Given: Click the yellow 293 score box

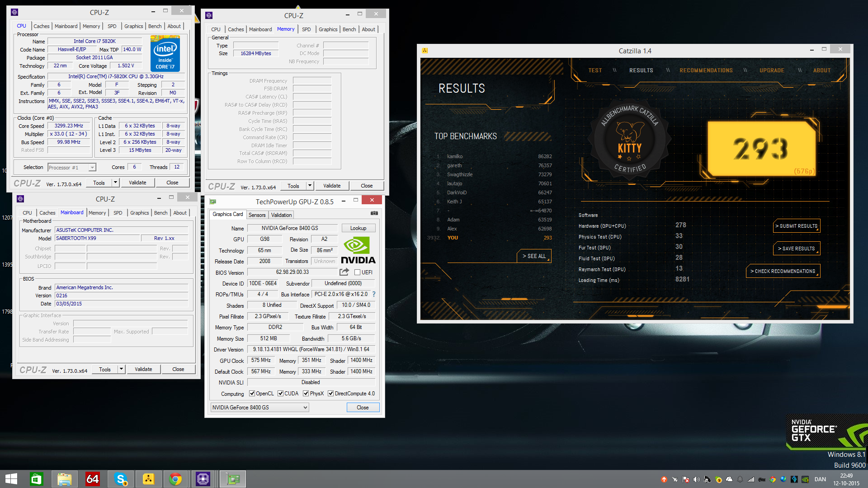Looking at the screenshot, I should 761,149.
